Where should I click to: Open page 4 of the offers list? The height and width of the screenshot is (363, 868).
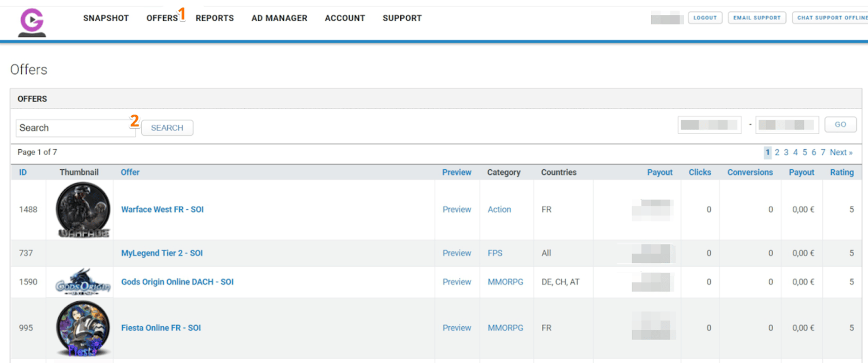[x=796, y=152]
